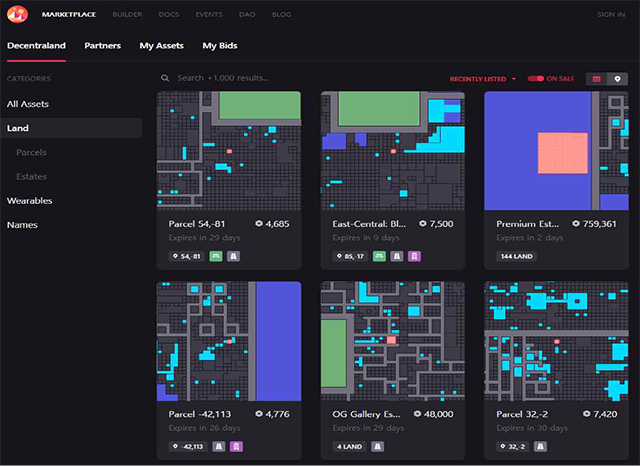Select the Decentraland tab
640x466 pixels.
[36, 46]
